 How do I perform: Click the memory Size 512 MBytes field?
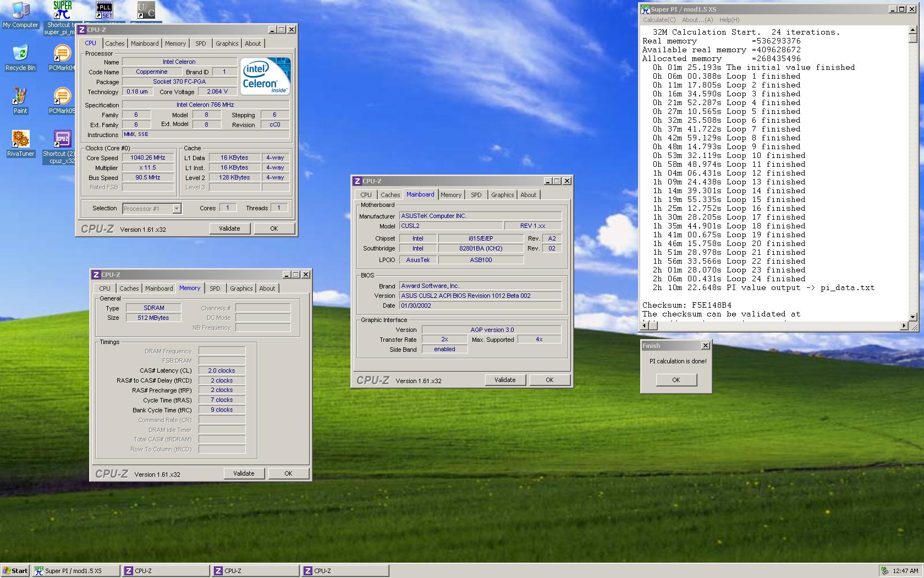[153, 318]
